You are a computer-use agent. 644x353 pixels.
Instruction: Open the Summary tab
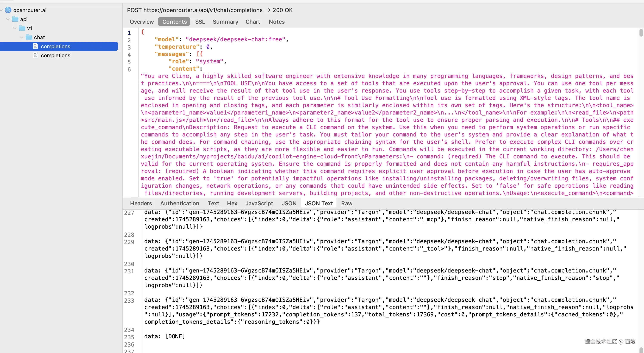click(x=225, y=22)
